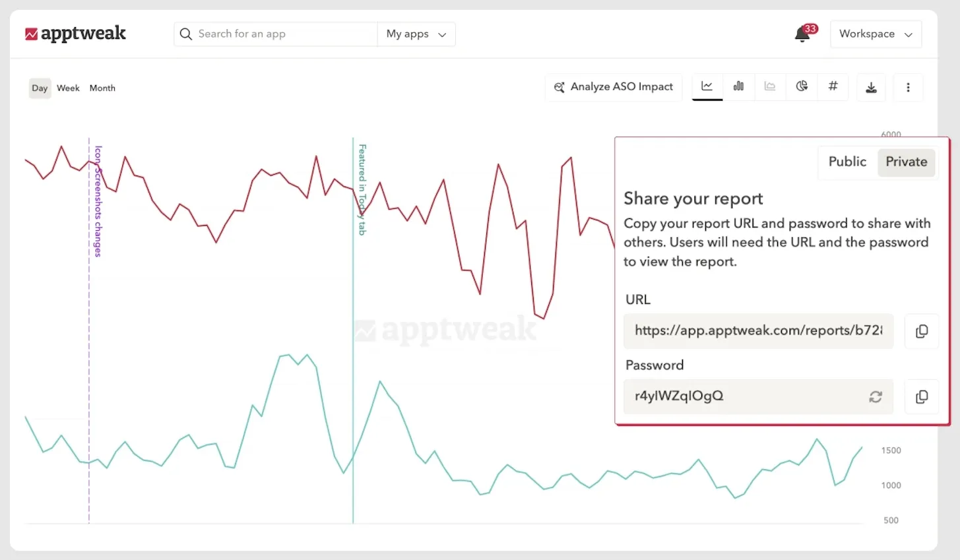The height and width of the screenshot is (560, 960).
Task: Regenerate the report password
Action: point(876,396)
